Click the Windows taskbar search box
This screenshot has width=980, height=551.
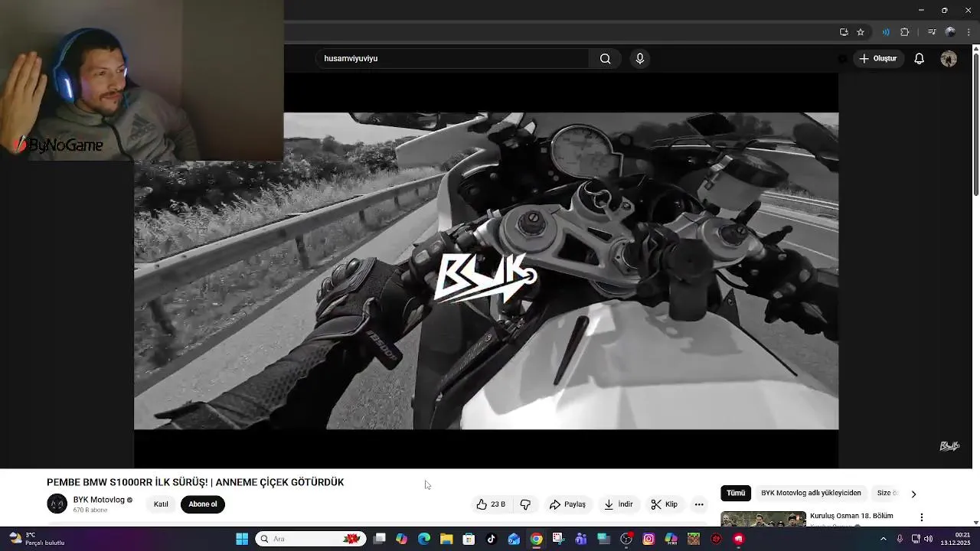pos(311,539)
